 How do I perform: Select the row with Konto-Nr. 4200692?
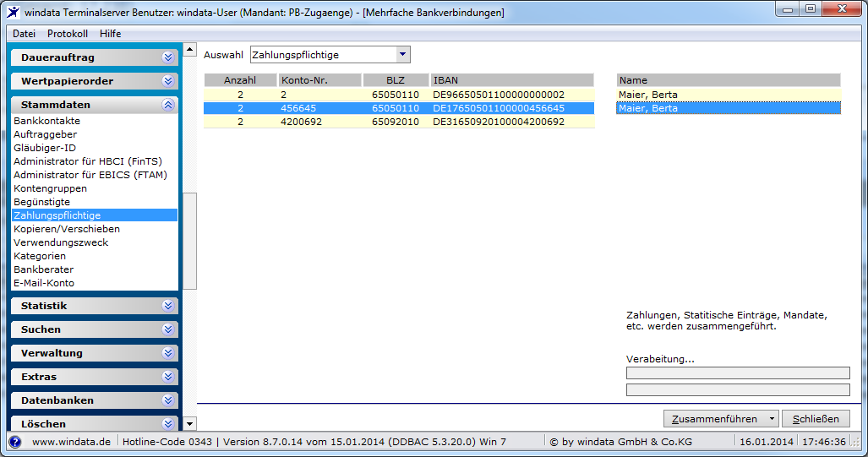[399, 122]
